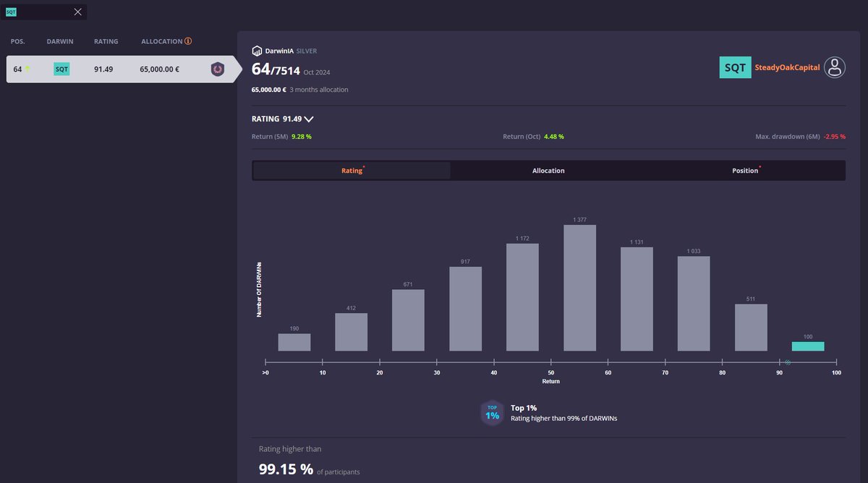
Task: Click the SILVER tier label
Action: (307, 51)
